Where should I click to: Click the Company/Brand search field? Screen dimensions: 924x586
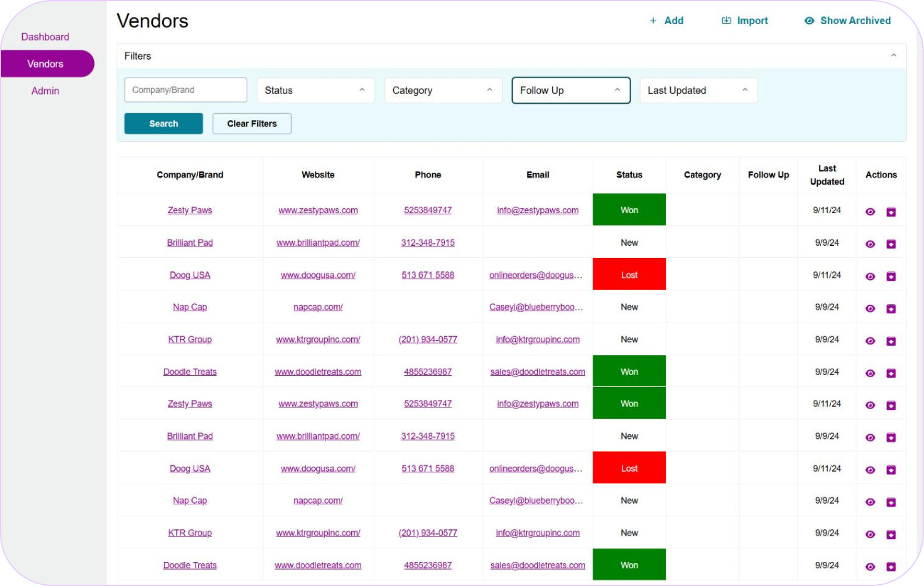[185, 90]
